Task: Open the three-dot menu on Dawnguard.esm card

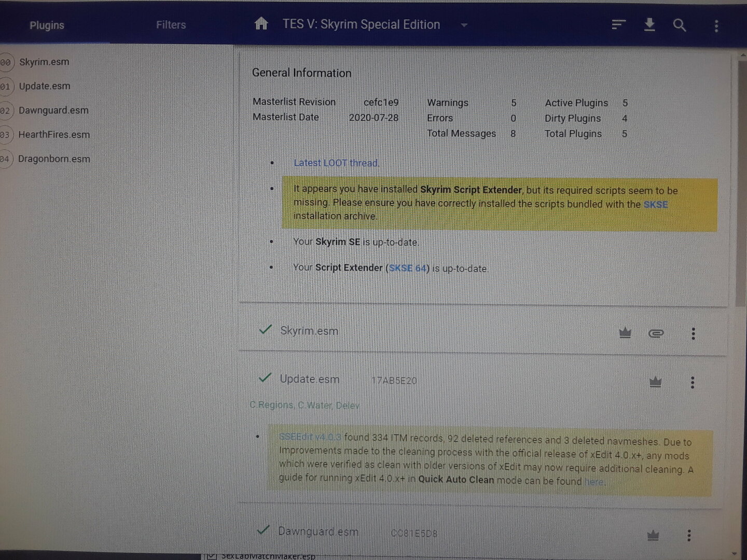Action: 689,535
